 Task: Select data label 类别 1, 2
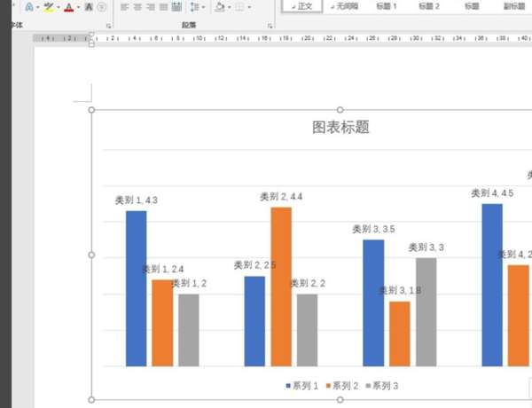coord(190,283)
